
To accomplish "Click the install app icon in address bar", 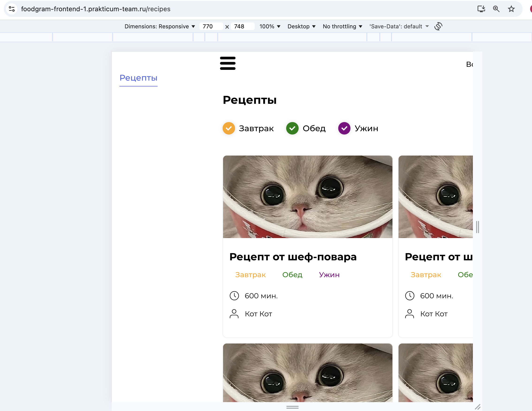I will [481, 9].
